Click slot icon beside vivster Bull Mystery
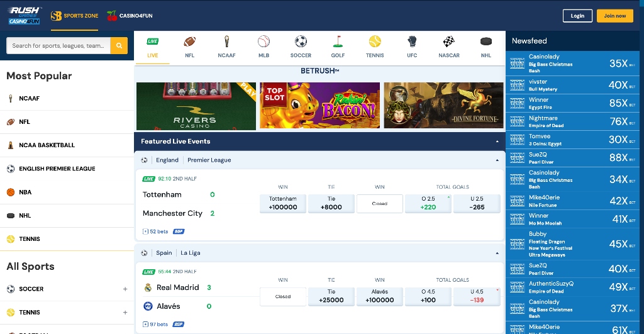This screenshot has width=644, height=334. [x=517, y=85]
